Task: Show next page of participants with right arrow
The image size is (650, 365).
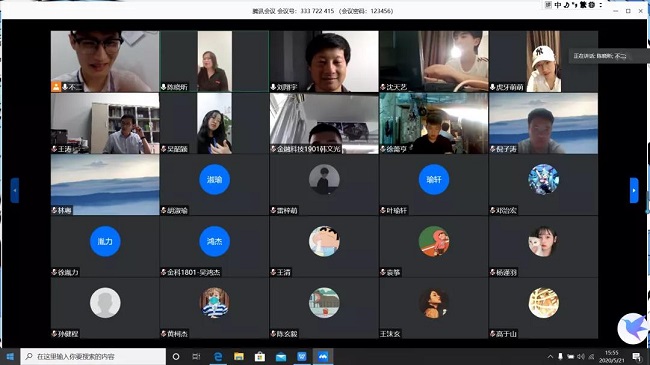Action: [x=634, y=190]
